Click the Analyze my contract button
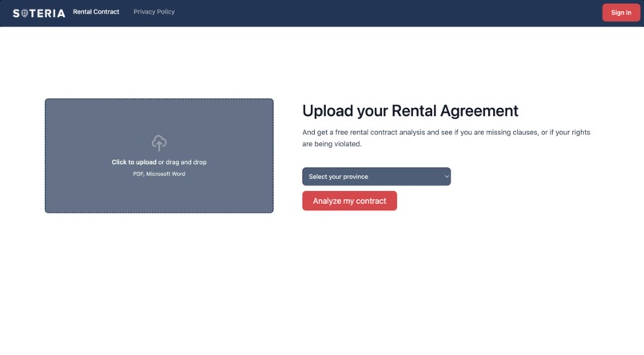The width and height of the screenshot is (644, 355). 349,201
